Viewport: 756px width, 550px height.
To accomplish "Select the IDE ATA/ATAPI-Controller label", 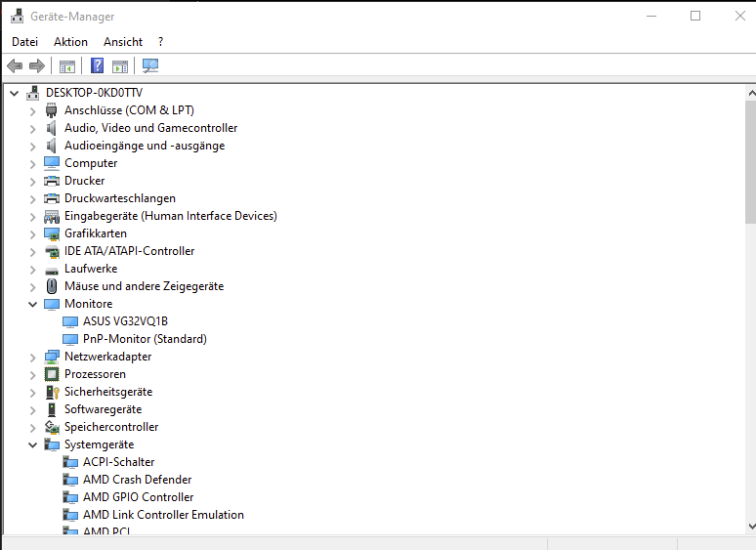I will click(x=129, y=251).
